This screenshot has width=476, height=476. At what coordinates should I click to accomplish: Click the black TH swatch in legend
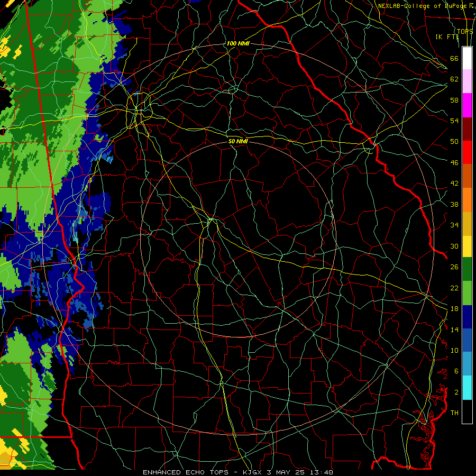coord(467,411)
